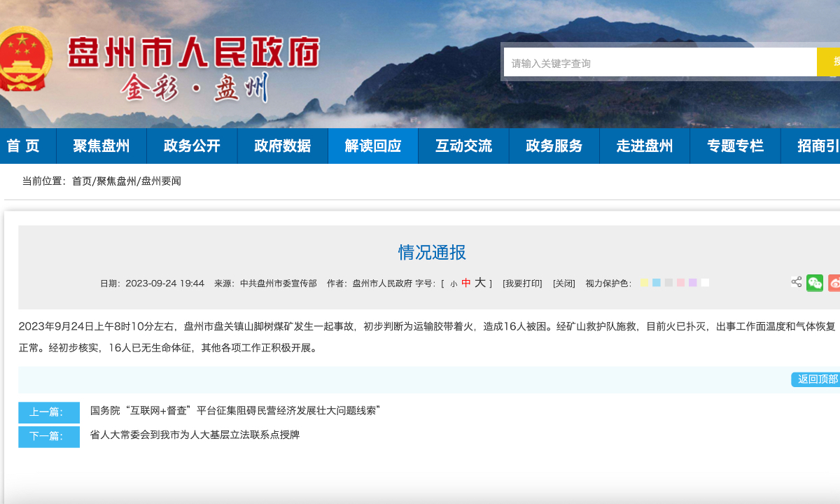Image resolution: width=840 pixels, height=504 pixels.
Task: Open the 政务公开 navigation menu
Action: [x=192, y=146]
